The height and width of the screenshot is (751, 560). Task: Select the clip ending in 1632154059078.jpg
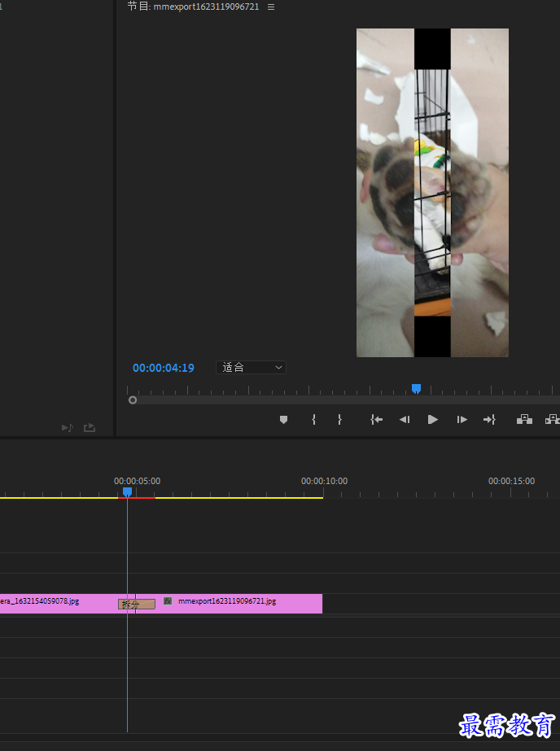[x=59, y=604]
